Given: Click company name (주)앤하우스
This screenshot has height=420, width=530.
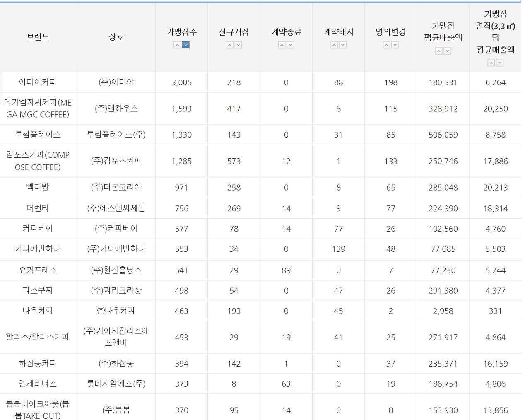Looking at the screenshot, I should tap(116, 109).
